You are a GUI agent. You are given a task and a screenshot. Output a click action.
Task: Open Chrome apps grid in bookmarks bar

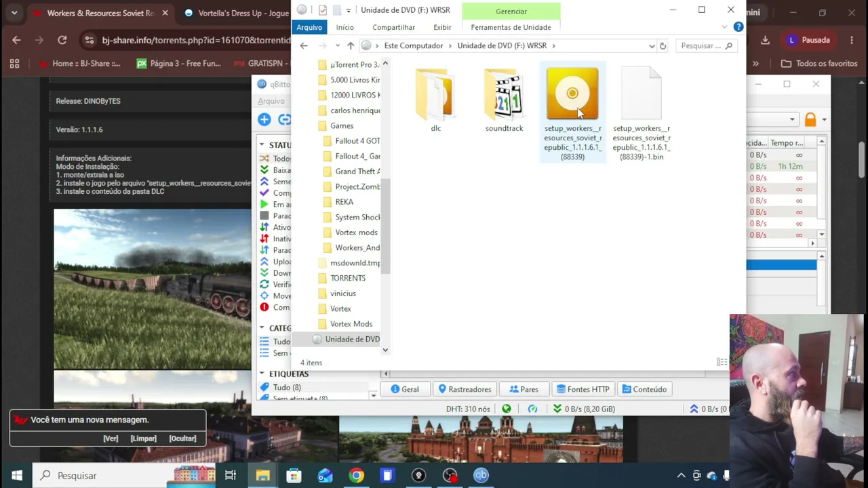click(14, 64)
